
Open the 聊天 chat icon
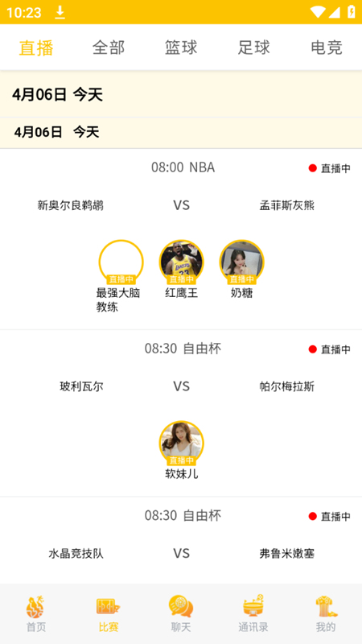(x=181, y=613)
